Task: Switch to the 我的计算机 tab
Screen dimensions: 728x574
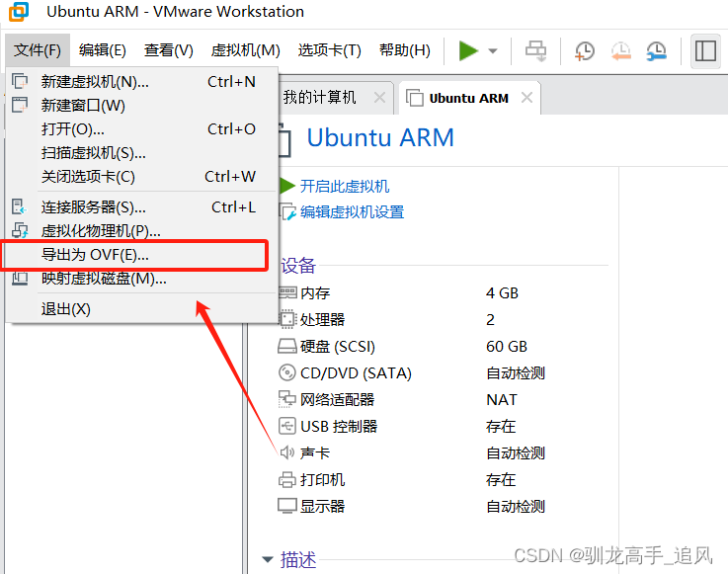Action: [319, 98]
